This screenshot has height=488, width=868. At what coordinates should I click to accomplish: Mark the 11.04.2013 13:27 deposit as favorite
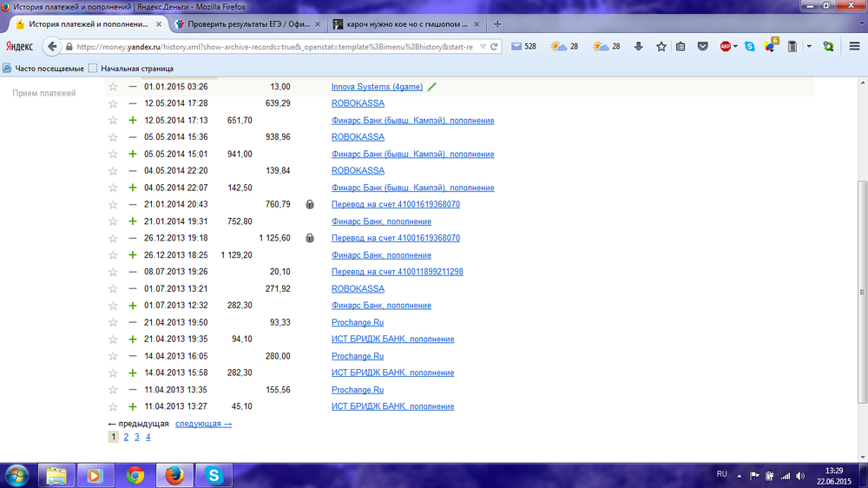(113, 406)
